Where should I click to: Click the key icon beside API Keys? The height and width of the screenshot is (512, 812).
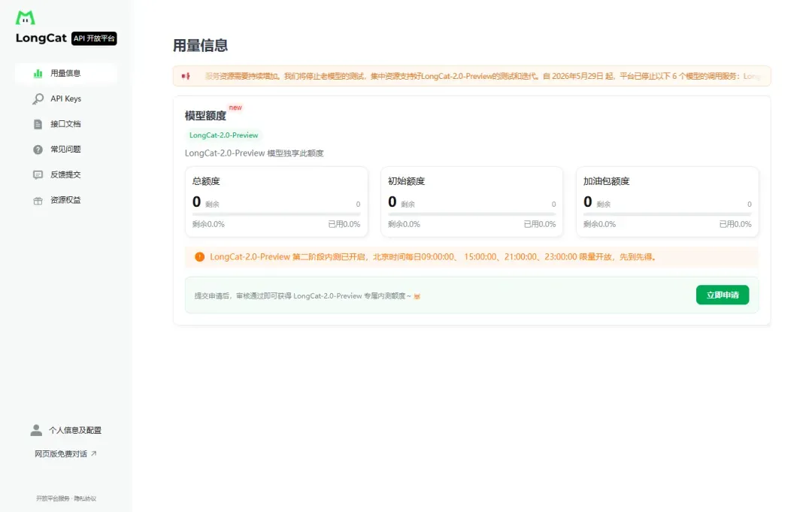(38, 99)
